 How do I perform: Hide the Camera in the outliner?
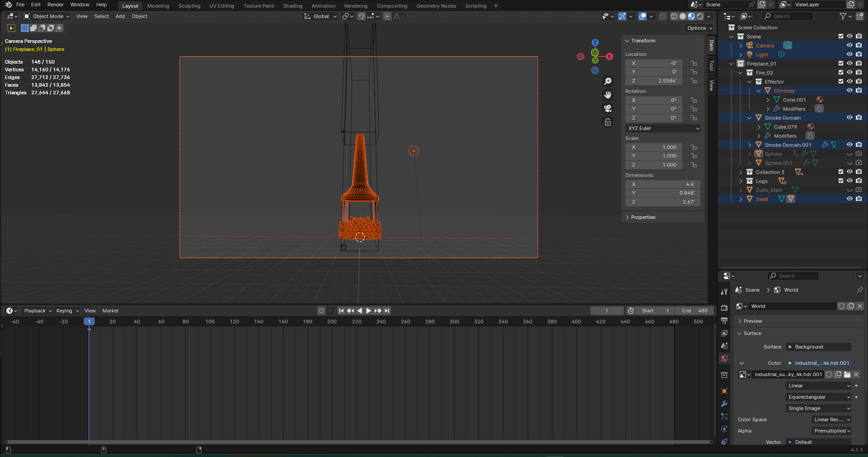coord(849,45)
